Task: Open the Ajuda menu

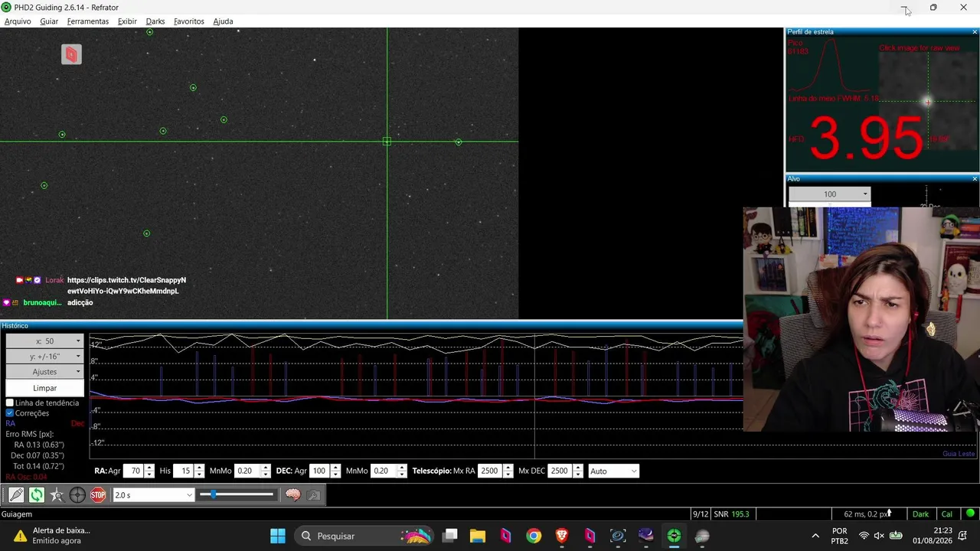Action: click(x=223, y=21)
